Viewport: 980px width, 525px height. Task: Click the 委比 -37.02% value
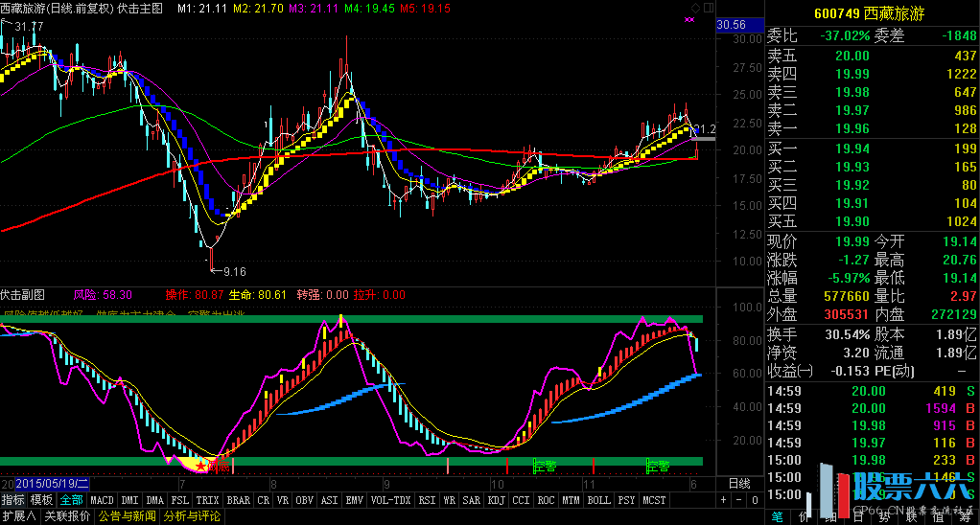point(845,35)
